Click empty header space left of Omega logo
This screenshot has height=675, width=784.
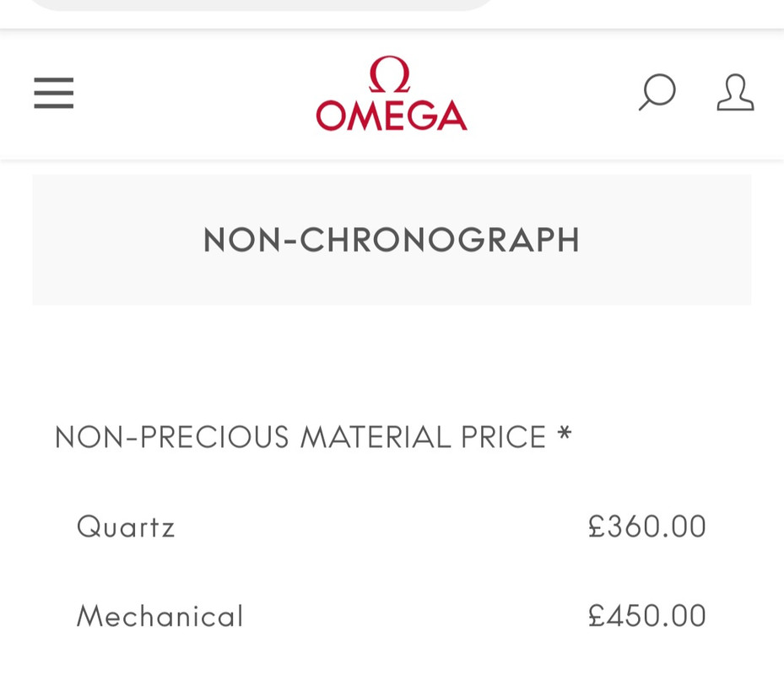(194, 93)
